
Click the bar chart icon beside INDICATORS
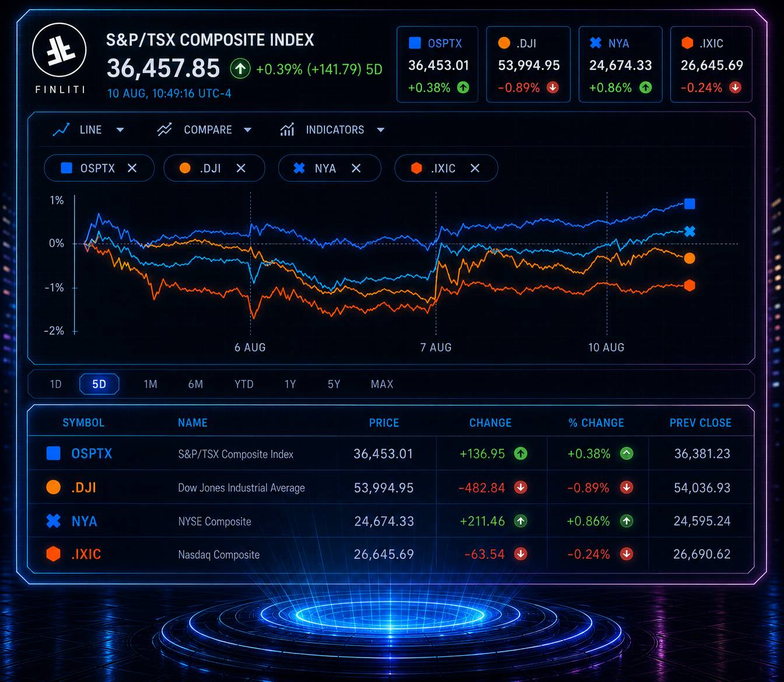tap(287, 129)
